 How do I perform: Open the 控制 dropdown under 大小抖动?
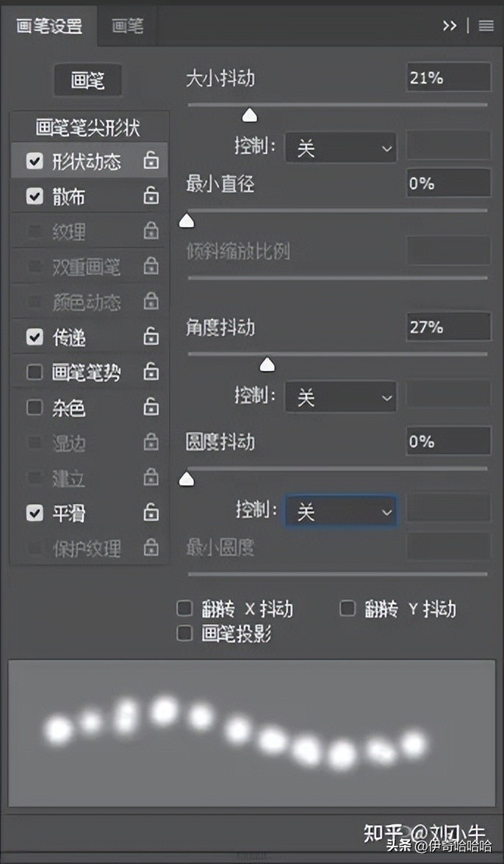click(x=340, y=147)
